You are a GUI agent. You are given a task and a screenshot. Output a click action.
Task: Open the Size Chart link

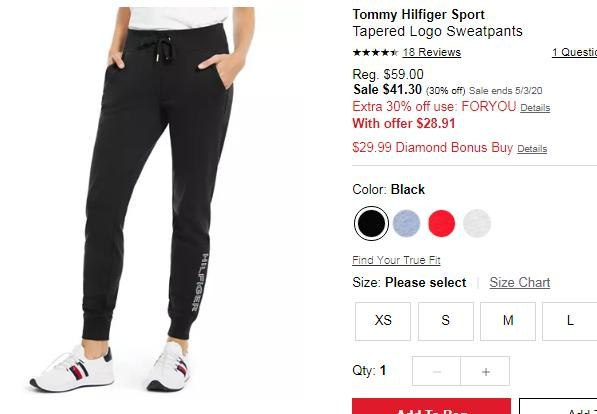point(520,283)
